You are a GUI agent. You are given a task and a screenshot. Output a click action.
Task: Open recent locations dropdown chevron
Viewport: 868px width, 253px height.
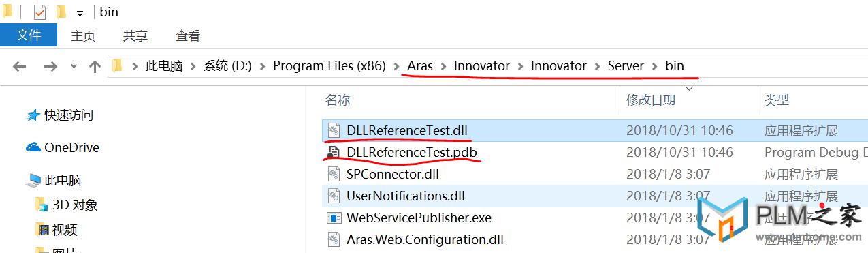tap(74, 66)
